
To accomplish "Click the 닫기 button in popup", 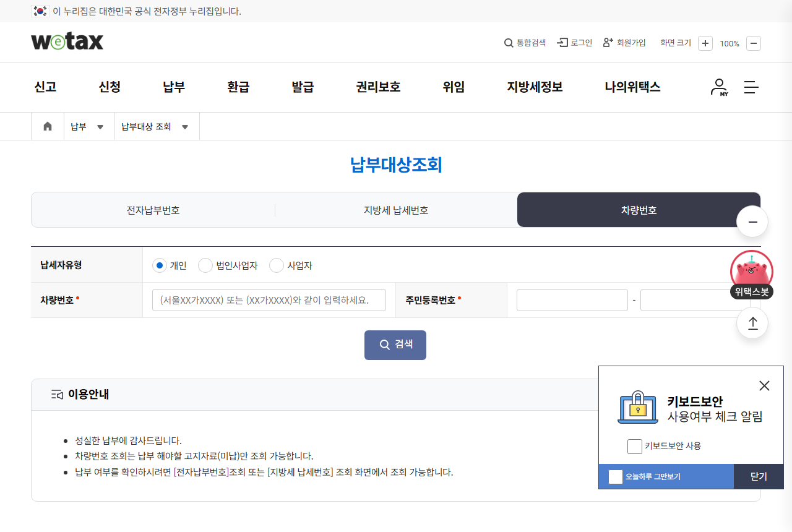I will [x=759, y=477].
